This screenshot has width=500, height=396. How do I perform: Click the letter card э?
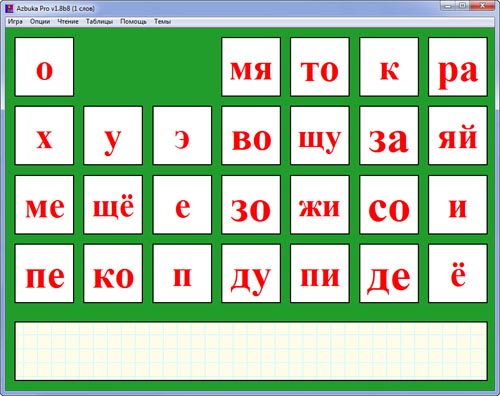[x=182, y=136]
